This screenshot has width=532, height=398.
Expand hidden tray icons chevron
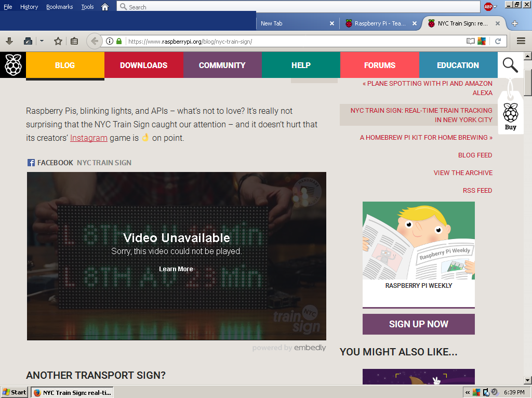click(x=468, y=393)
